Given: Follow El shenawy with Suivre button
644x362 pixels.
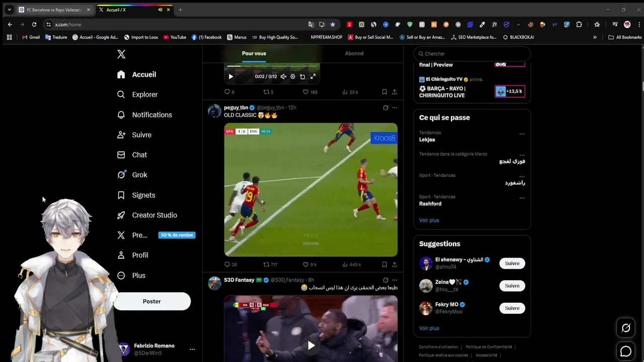Looking at the screenshot, I should pos(512,263).
